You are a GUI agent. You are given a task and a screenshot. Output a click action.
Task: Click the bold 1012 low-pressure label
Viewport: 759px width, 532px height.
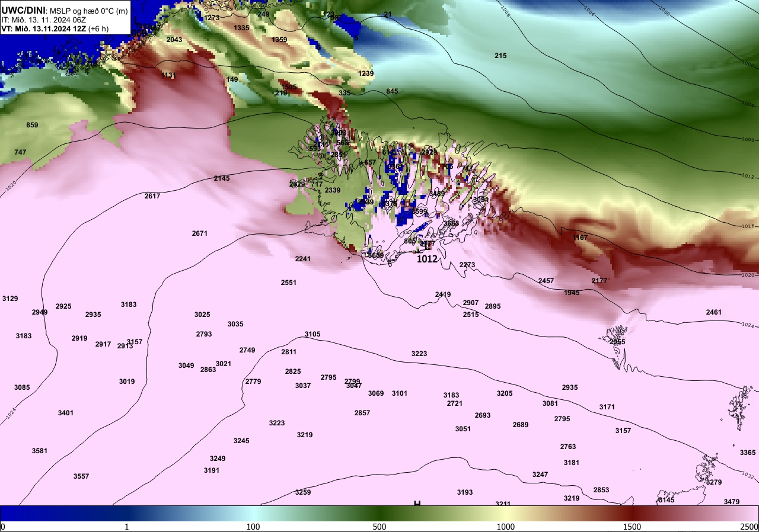[x=427, y=259]
